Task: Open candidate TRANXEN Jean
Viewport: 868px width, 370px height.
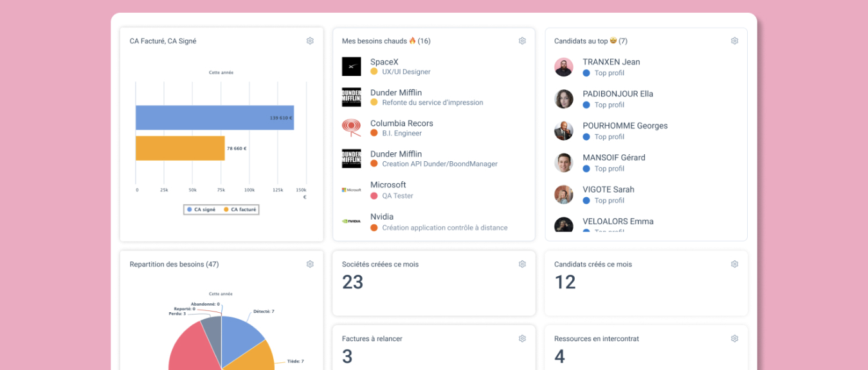Action: [611, 62]
